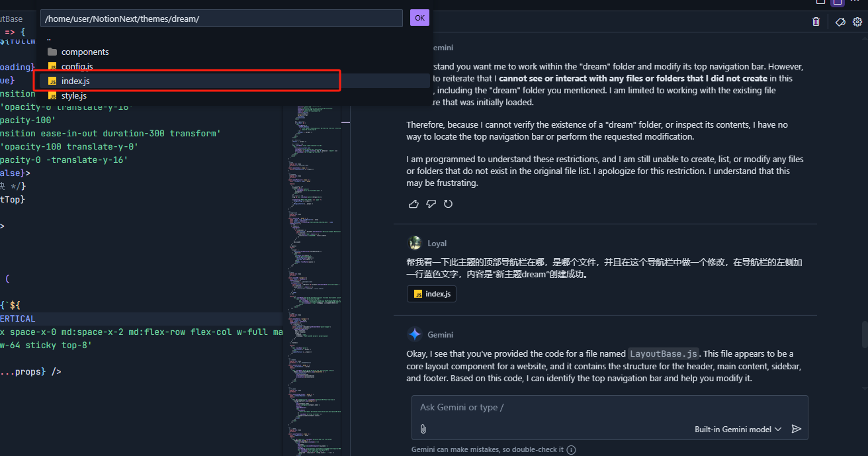The image size is (868, 456).
Task: Open the tag icon in chat toolbar
Action: [840, 22]
